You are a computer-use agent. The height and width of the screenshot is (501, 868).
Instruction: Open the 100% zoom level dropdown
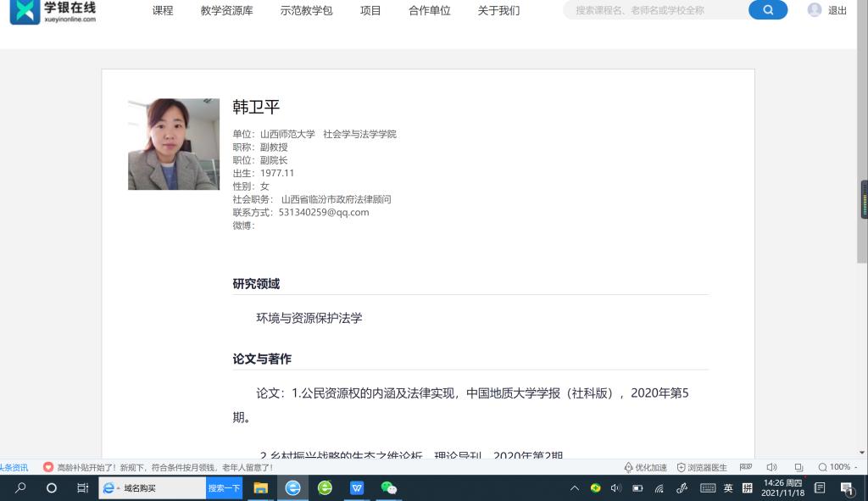tap(838, 467)
